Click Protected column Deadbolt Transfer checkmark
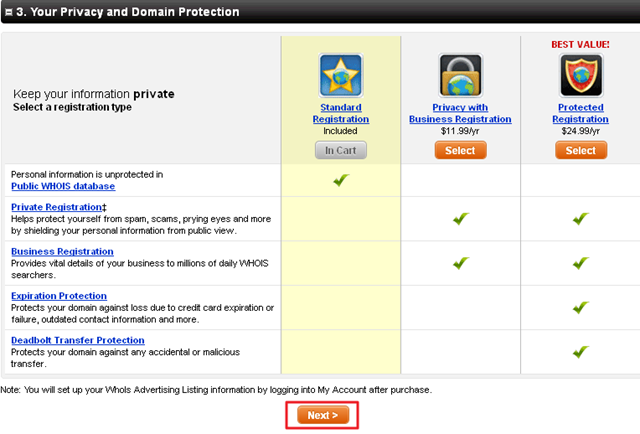Image resolution: width=640 pixels, height=434 pixels. point(580,352)
